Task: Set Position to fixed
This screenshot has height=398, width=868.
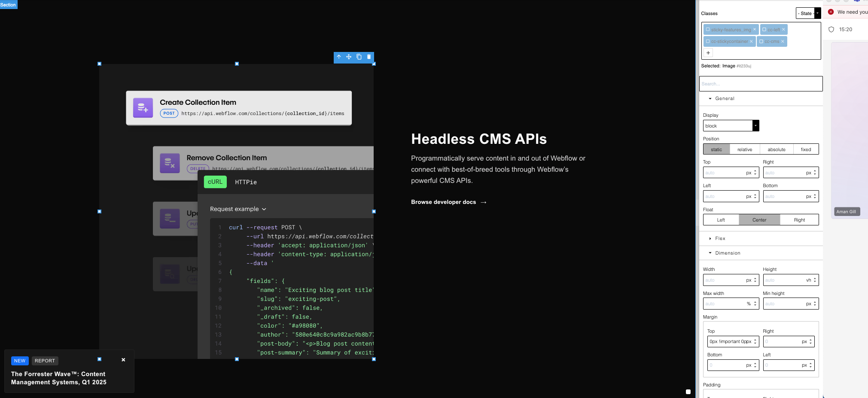Action: pyautogui.click(x=806, y=149)
